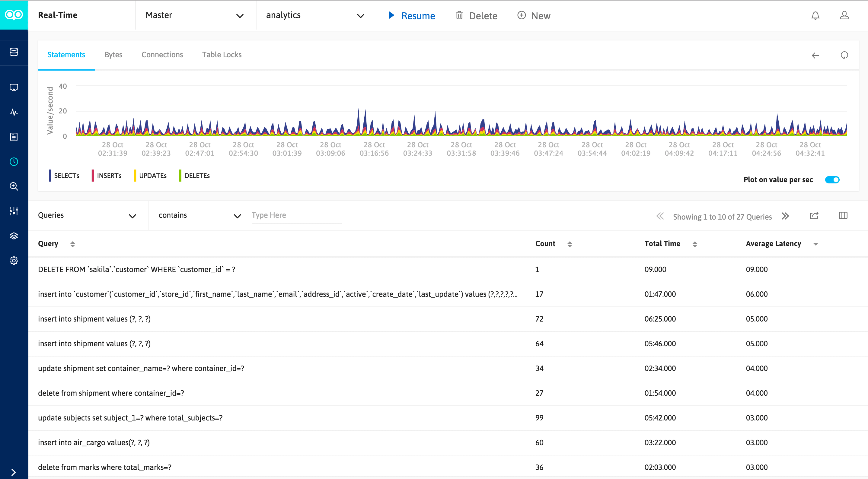Open the gear settings sidebar icon
868x479 pixels.
click(14, 260)
